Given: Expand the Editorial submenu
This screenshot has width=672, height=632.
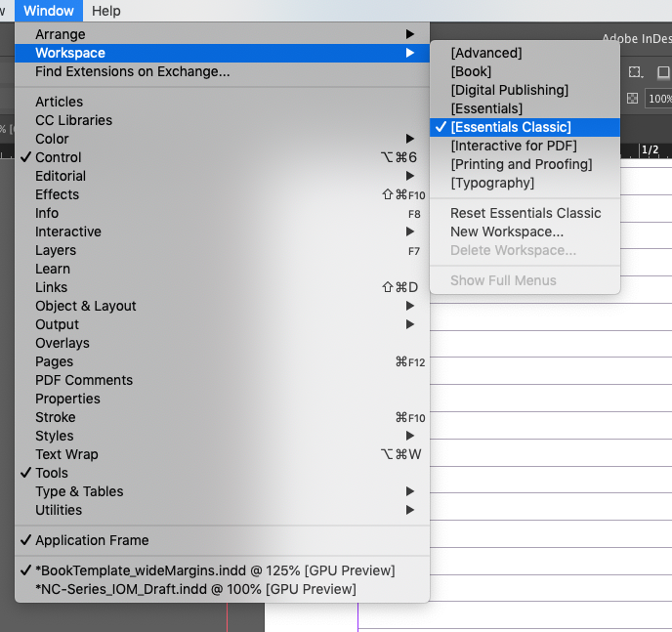Looking at the screenshot, I should click(x=222, y=176).
